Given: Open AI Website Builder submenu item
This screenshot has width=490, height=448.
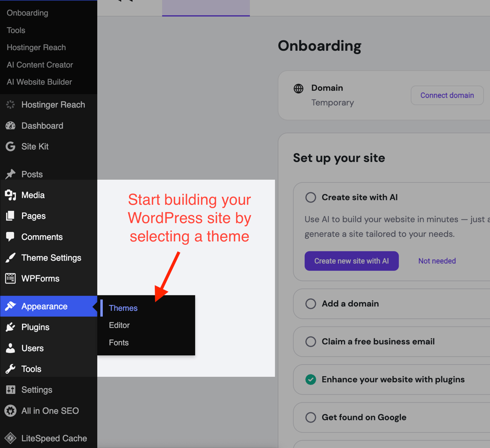Looking at the screenshot, I should 39,82.
